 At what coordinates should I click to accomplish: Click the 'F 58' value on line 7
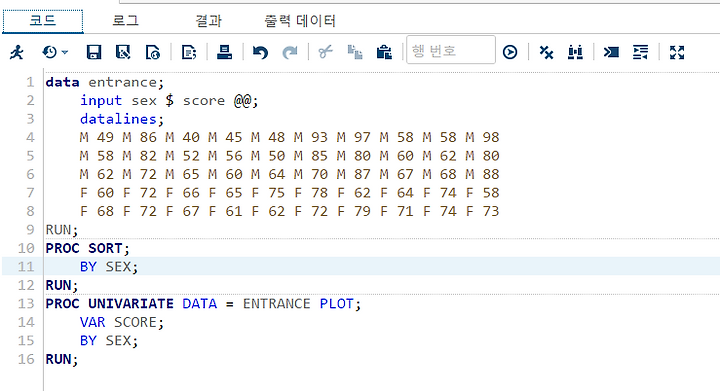pos(482,193)
